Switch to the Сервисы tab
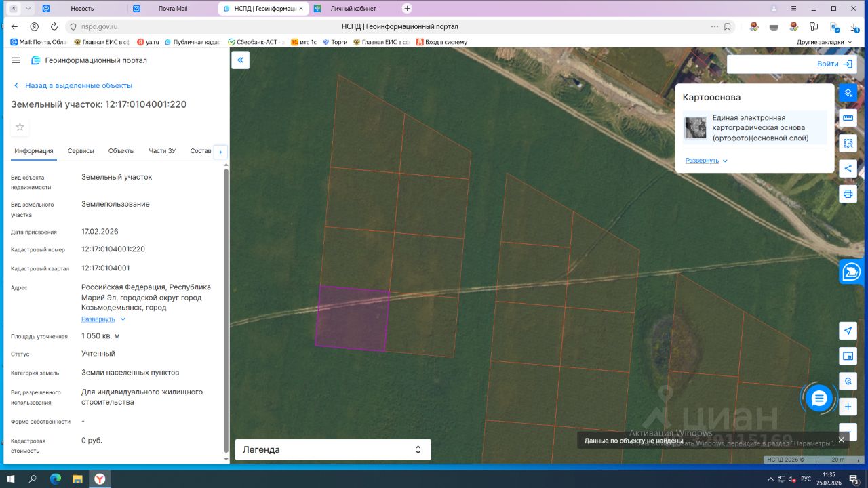 pyautogui.click(x=81, y=151)
